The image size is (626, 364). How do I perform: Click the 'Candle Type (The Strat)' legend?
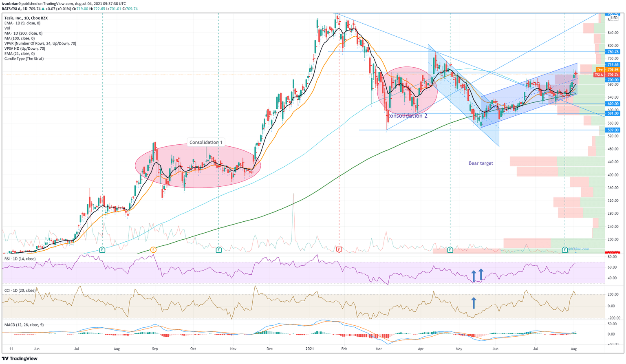click(x=24, y=59)
